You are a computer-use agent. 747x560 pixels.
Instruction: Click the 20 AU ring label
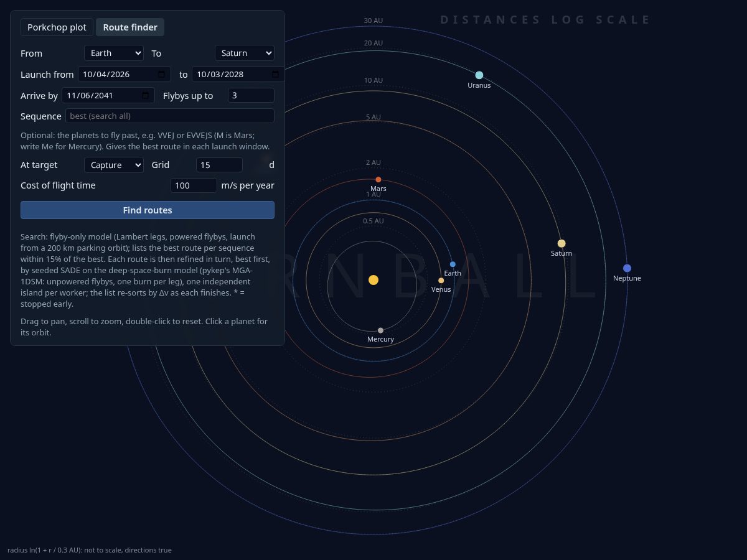coord(374,43)
